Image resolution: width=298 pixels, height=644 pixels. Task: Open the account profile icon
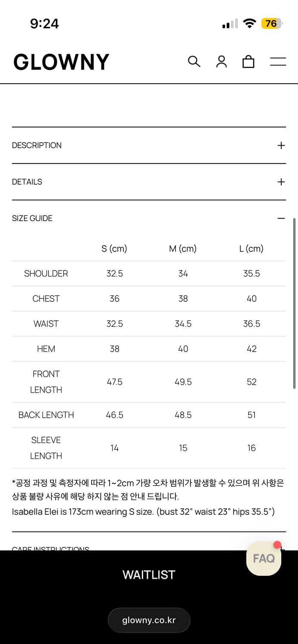[221, 61]
